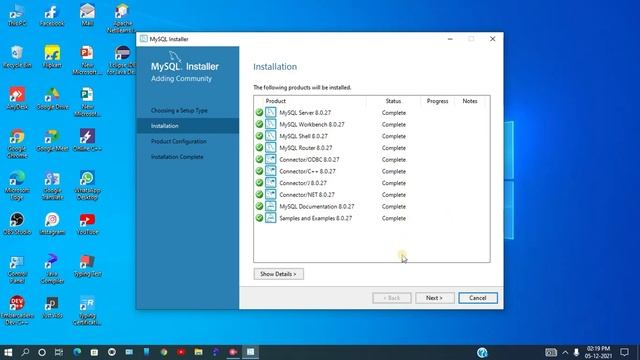Click the product icon for Connector/C++ 8.0.27
Image resolution: width=640 pixels, height=360 pixels.
[270, 171]
